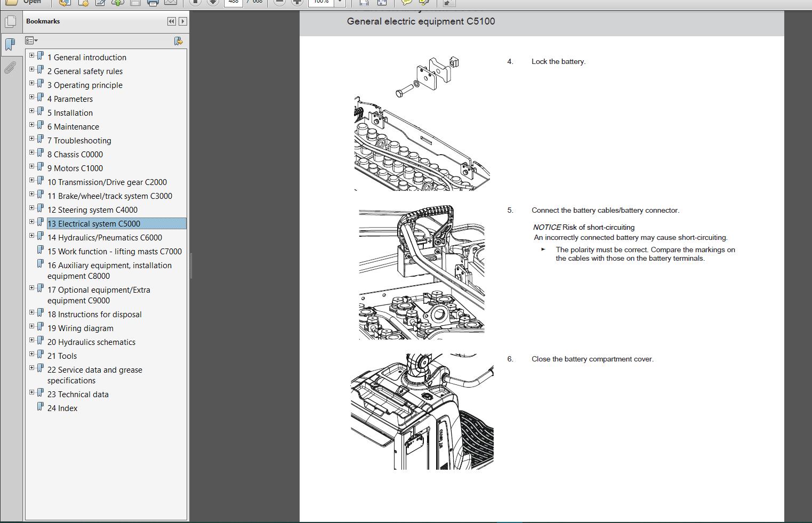Go to bookmark 10 Transmission/Drive gear C2000
The width and height of the screenshot is (812, 523).
(107, 182)
